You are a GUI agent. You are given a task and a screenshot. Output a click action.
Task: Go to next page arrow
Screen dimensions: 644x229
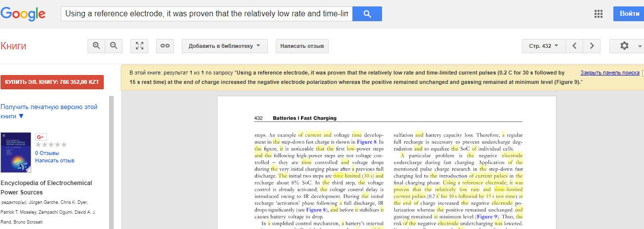592,46
